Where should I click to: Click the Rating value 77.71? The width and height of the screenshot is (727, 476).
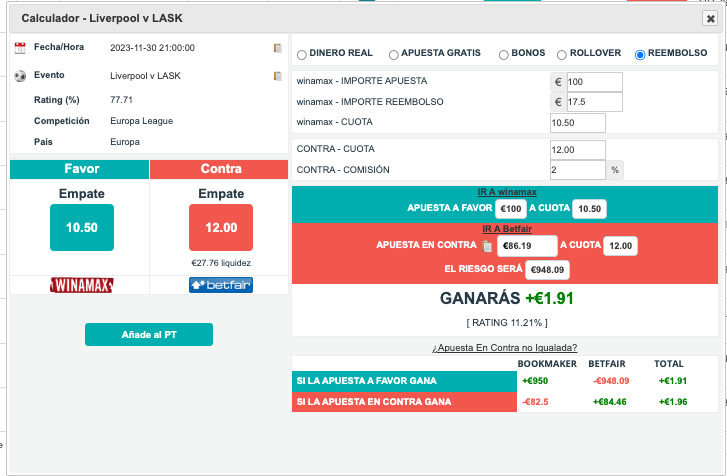point(121,100)
